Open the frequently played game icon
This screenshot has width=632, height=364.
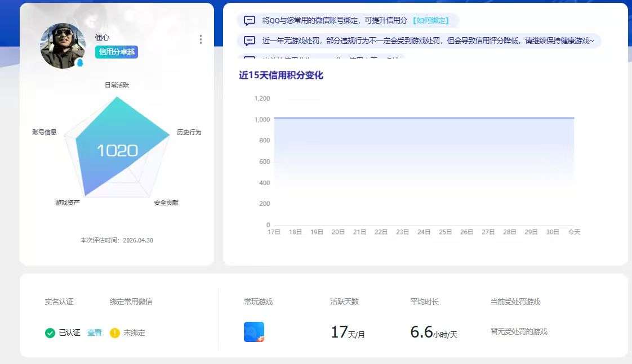254,332
